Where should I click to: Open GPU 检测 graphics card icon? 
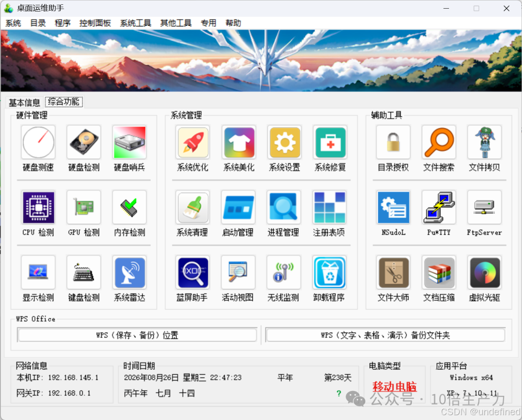(84, 208)
